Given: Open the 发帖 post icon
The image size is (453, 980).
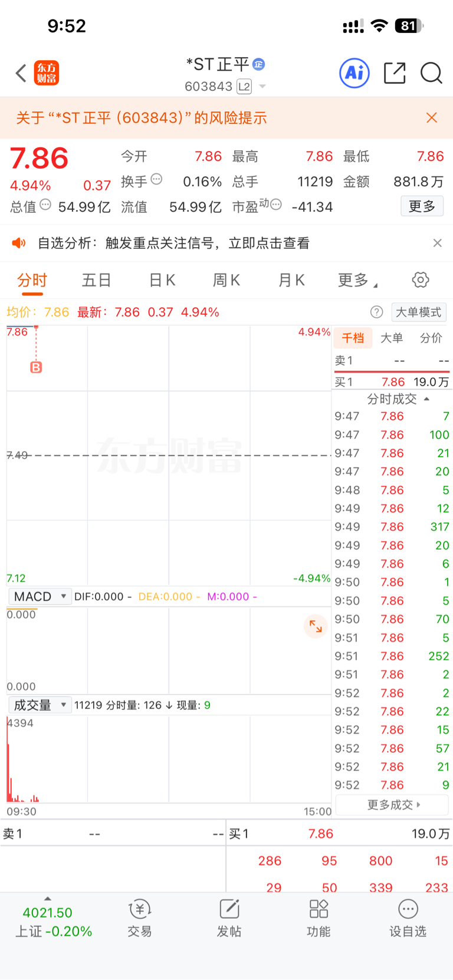Looking at the screenshot, I should pos(229,918).
